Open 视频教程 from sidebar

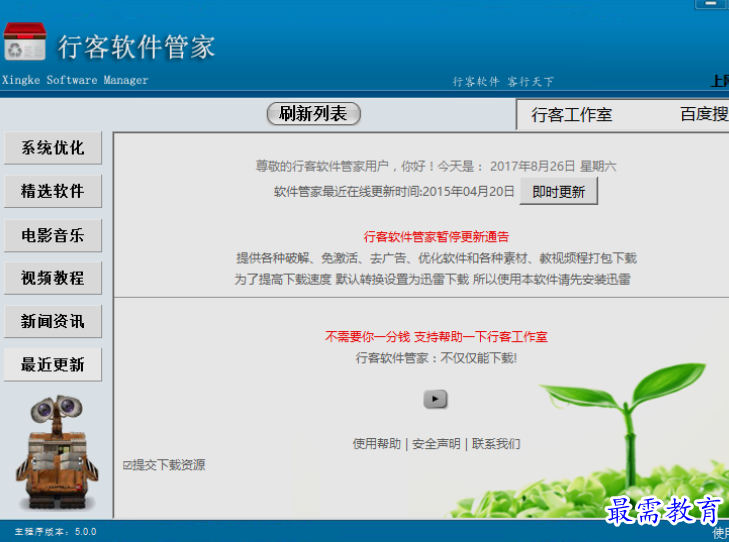[x=53, y=278]
